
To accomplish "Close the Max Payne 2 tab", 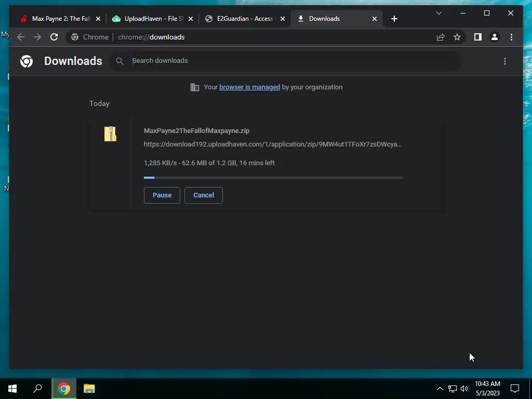I will 98,19.
